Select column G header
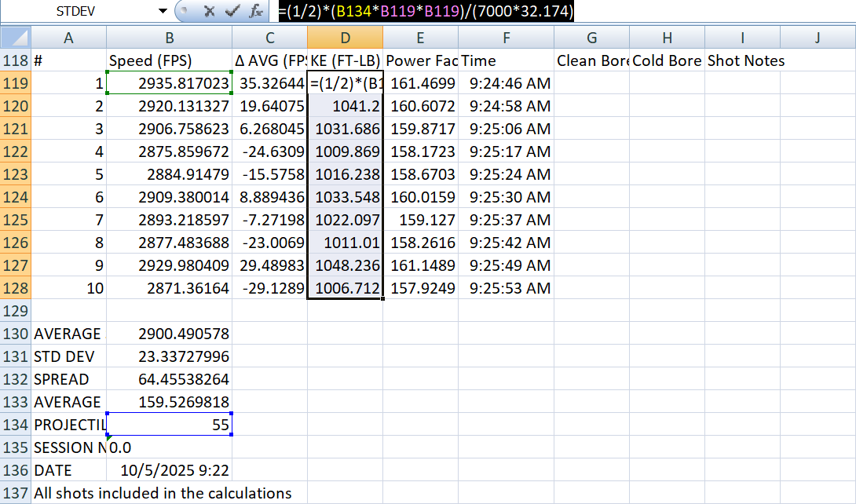856x504 pixels. point(591,38)
